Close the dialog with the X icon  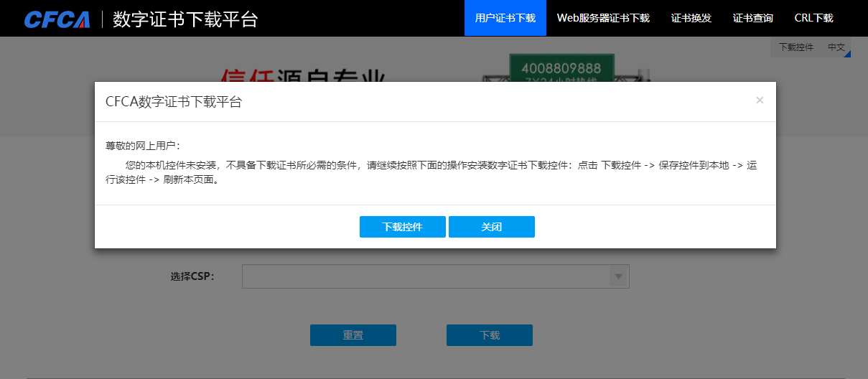pos(760,100)
